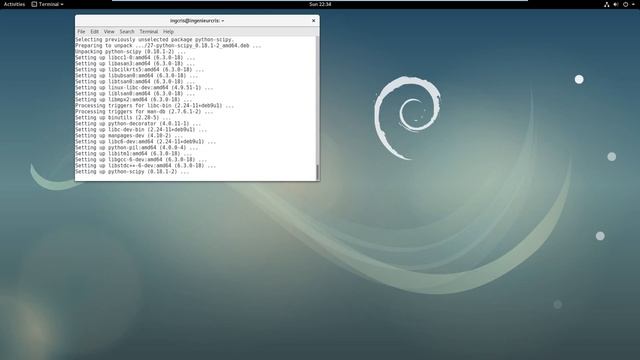Click the 'Preparing to unpack' python-scipy line
The height and width of the screenshot is (360, 640).
[168, 46]
